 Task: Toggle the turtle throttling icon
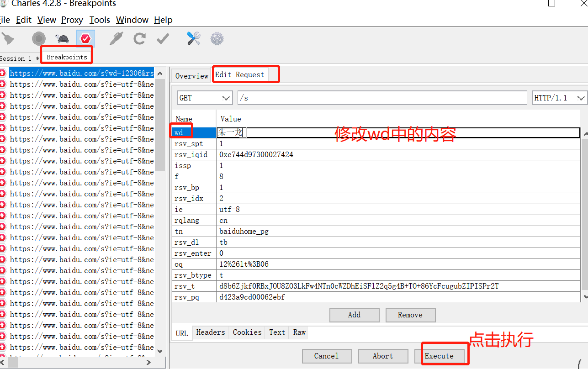pos(62,39)
